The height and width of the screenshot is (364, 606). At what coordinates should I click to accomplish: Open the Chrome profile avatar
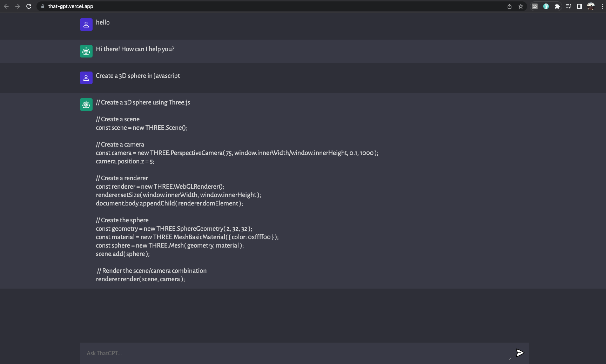tap(591, 6)
